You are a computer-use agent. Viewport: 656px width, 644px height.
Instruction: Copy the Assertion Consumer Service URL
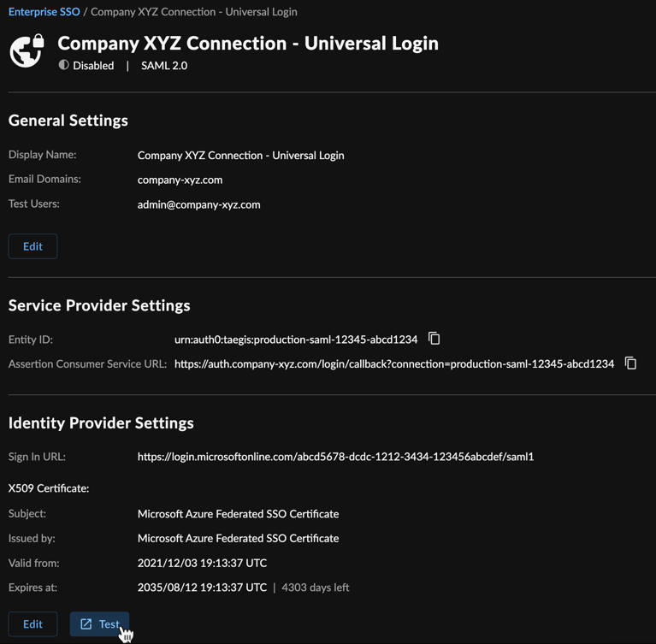(x=630, y=363)
